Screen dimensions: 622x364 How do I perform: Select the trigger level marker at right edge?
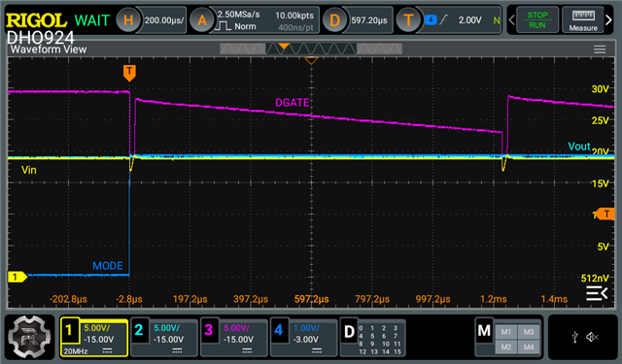605,214
